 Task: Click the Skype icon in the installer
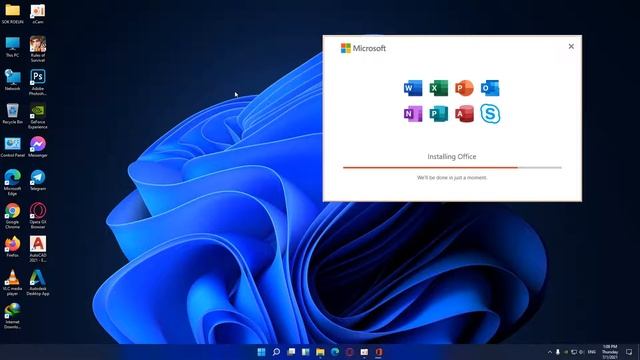pyautogui.click(x=490, y=114)
